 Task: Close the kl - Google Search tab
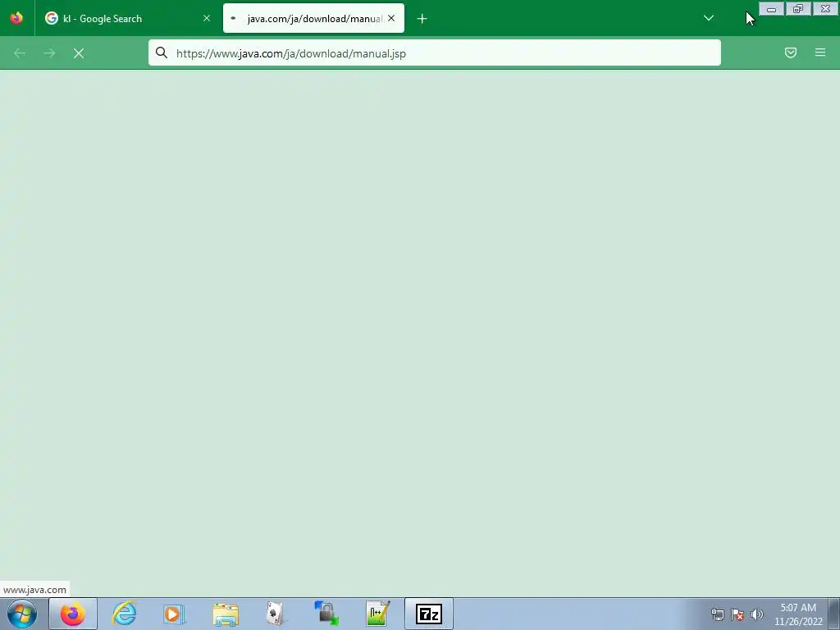[x=207, y=18]
